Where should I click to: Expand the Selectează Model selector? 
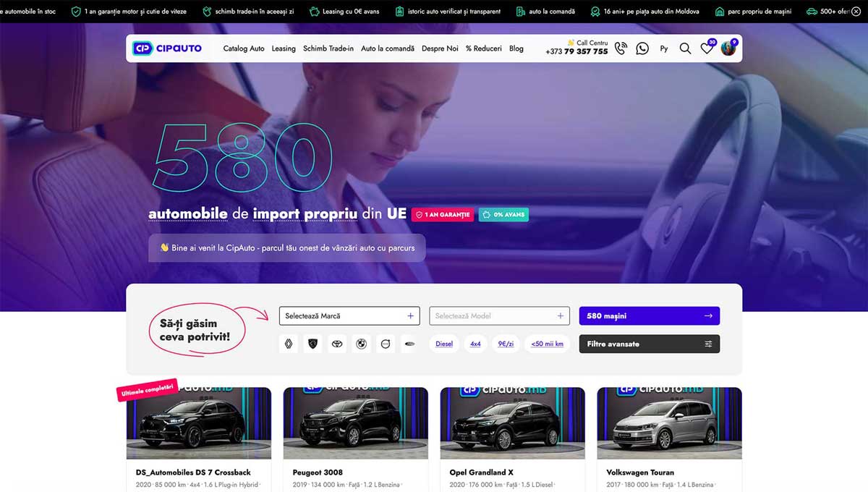point(499,315)
